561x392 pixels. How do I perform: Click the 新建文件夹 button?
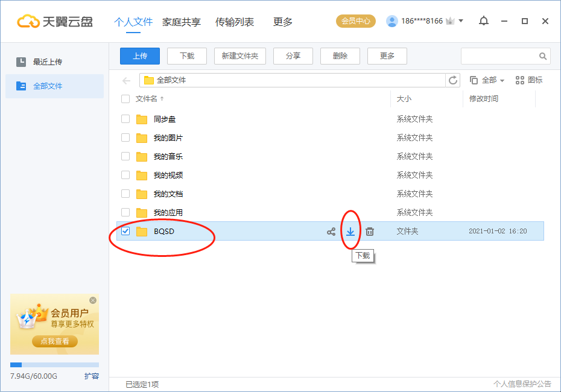(x=240, y=56)
